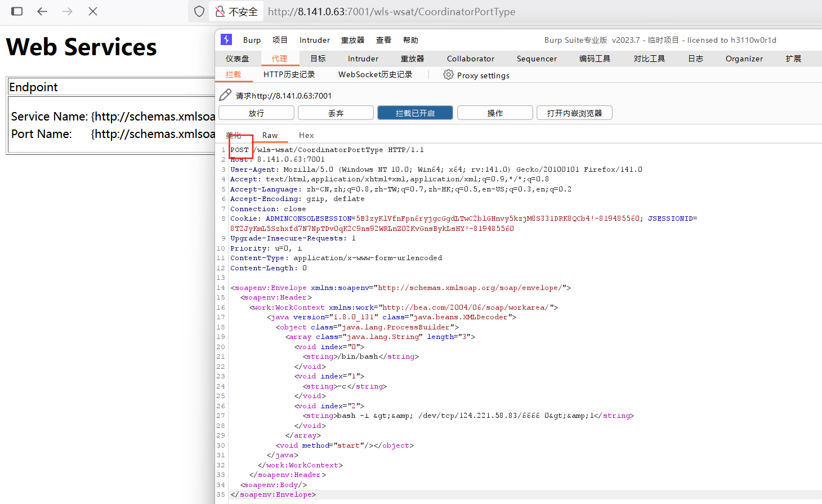Click the User-Agent header line
822x504 pixels.
[436, 170]
